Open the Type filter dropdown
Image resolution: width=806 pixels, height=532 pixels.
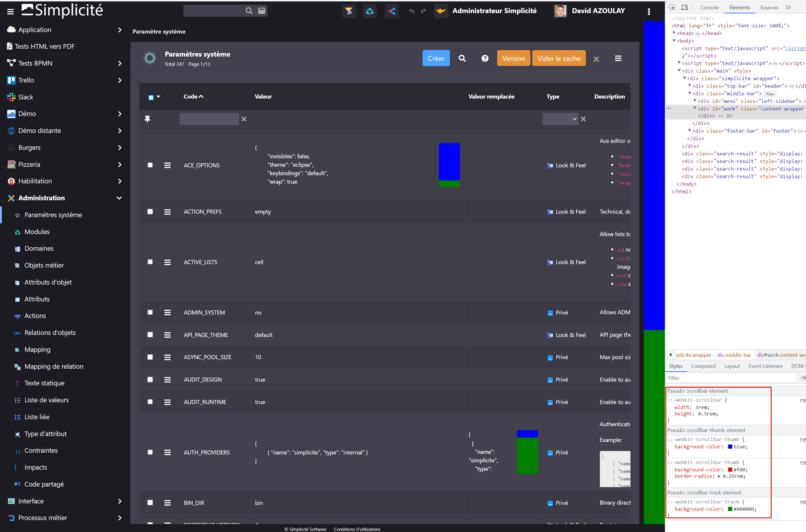click(x=560, y=119)
